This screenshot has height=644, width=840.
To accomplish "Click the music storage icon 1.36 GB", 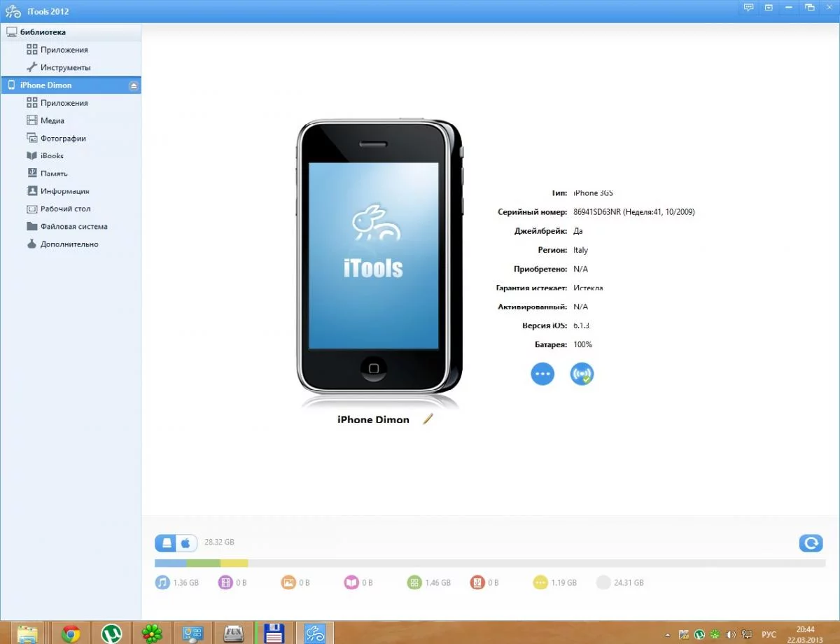I will click(162, 582).
